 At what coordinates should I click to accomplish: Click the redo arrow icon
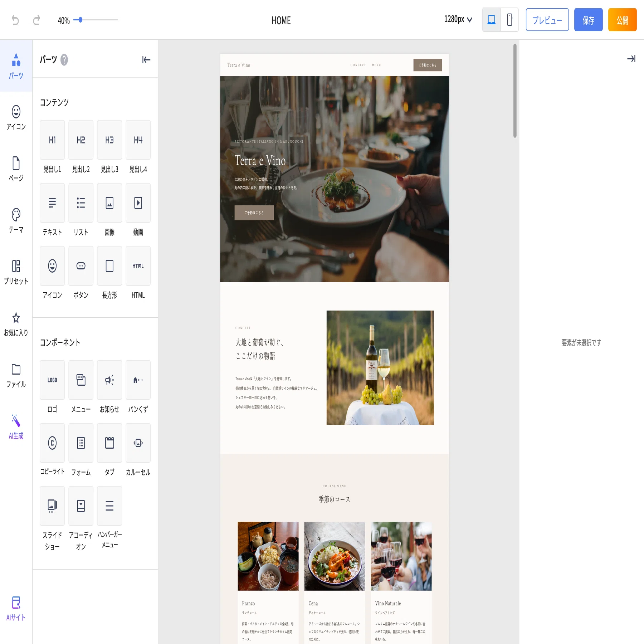(36, 20)
